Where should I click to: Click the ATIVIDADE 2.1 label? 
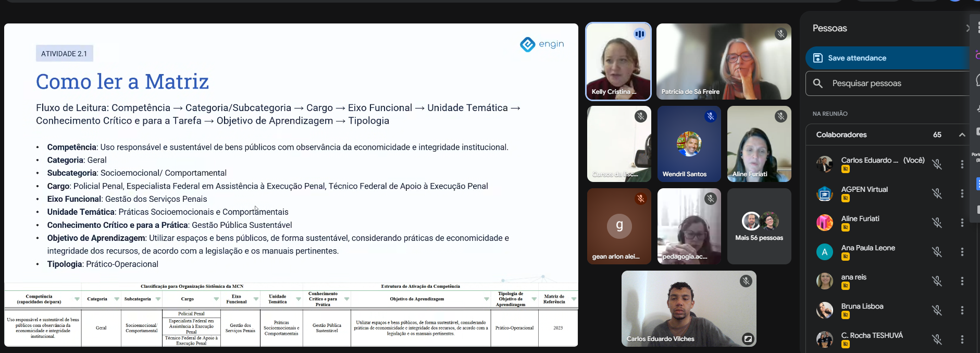coord(64,54)
